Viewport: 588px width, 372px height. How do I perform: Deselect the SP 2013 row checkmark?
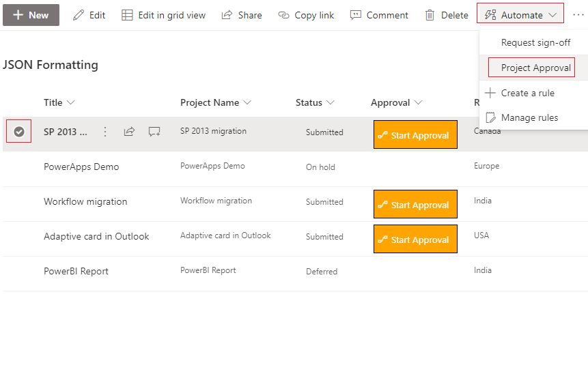pos(18,132)
